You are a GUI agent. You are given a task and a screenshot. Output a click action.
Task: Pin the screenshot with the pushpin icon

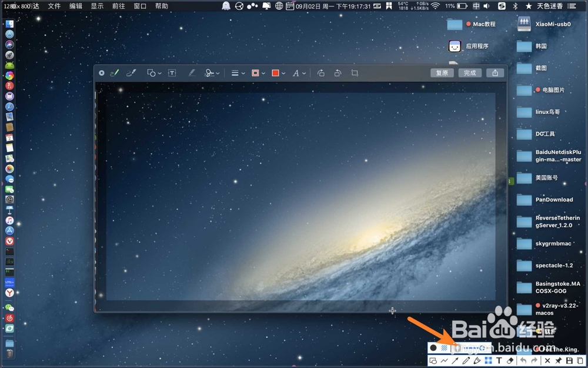click(559, 361)
